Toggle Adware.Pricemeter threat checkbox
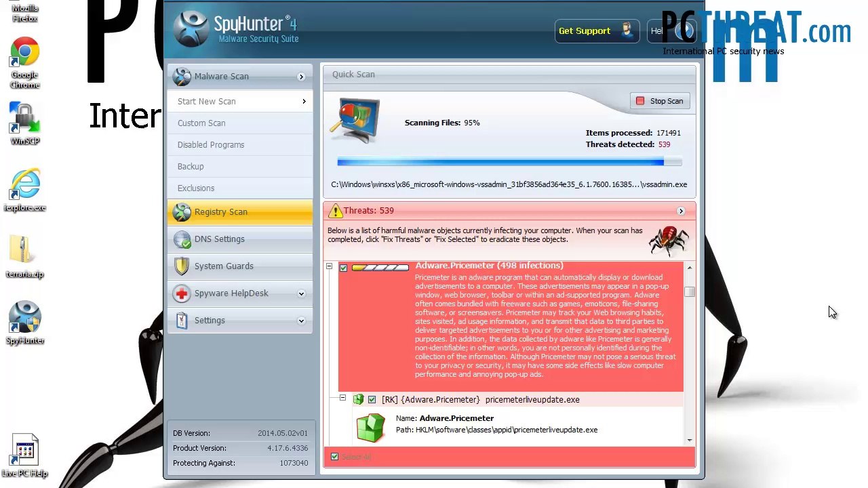The image size is (868, 488). pyautogui.click(x=343, y=268)
